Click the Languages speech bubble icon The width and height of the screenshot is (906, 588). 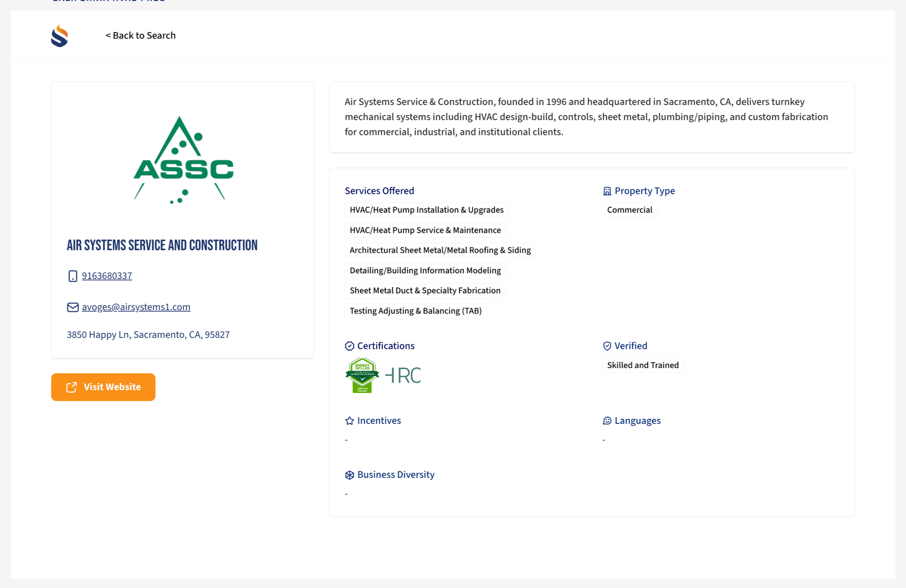tap(607, 420)
